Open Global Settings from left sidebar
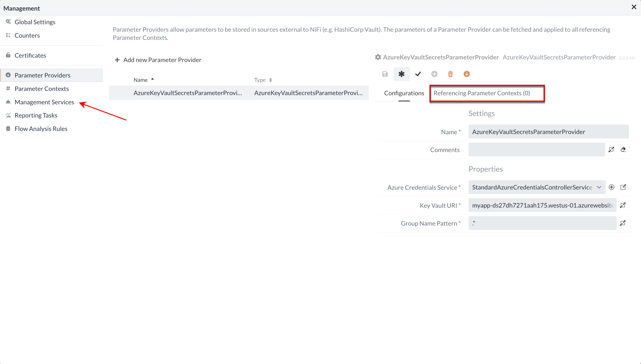 tap(35, 22)
